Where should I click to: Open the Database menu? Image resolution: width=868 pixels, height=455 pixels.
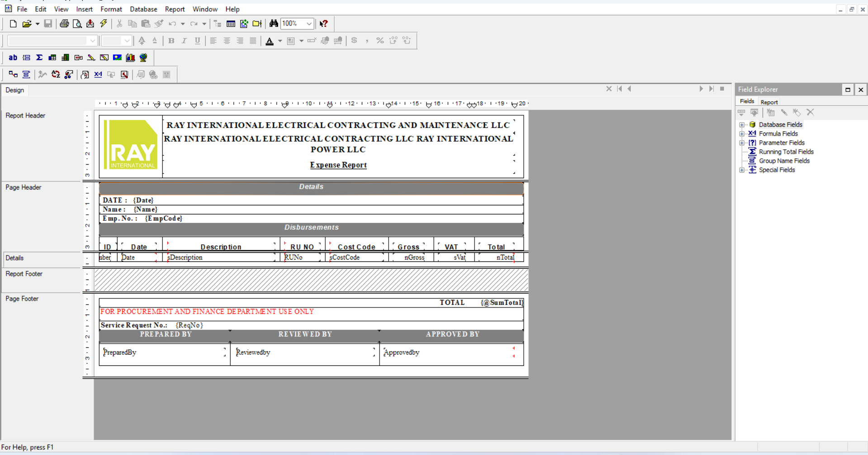click(x=143, y=9)
